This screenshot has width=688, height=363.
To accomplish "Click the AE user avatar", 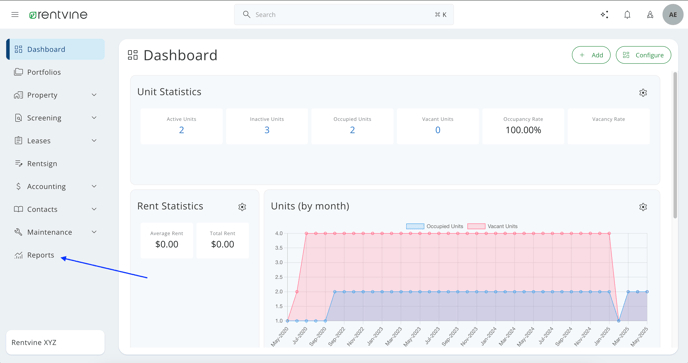I will coord(673,14).
